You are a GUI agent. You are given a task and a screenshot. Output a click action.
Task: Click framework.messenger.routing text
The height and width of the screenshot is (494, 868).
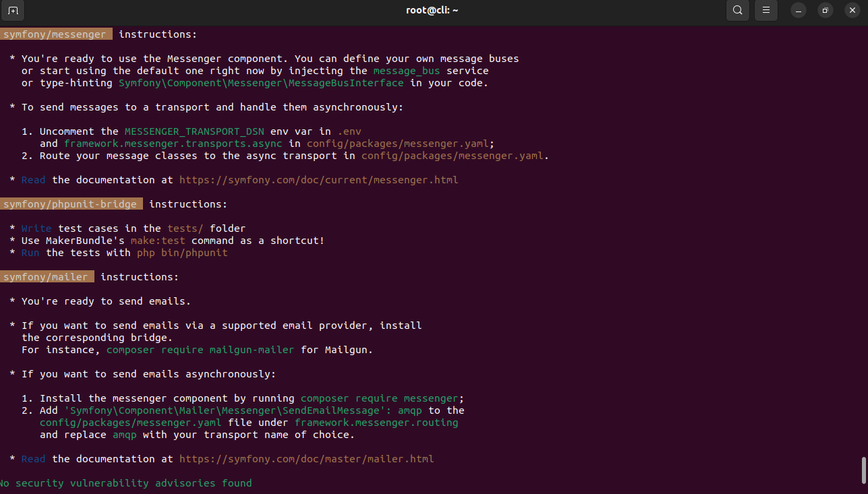point(376,423)
